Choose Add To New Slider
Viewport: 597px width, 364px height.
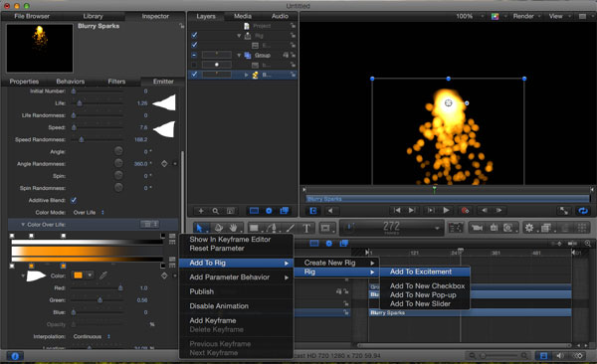coord(420,303)
